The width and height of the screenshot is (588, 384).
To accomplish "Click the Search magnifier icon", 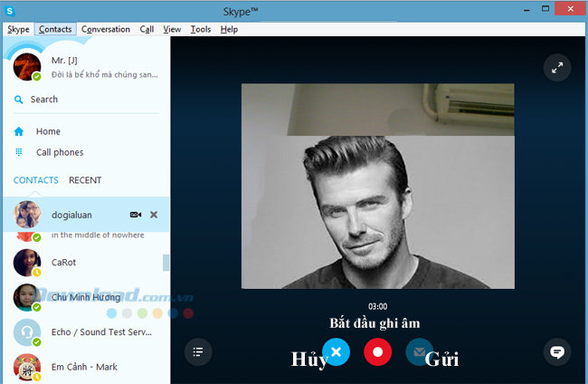I will (18, 100).
